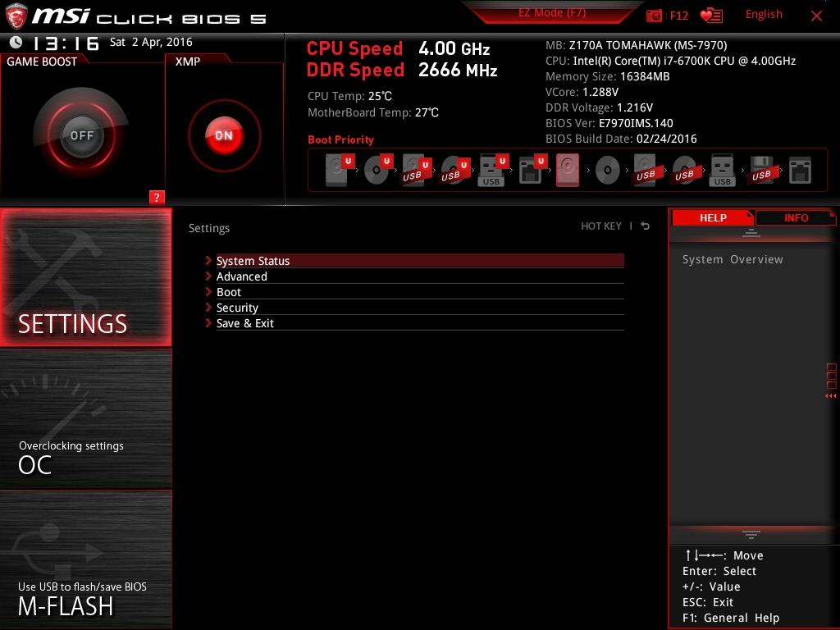
Task: Open the red question mark help icon
Action: click(x=157, y=197)
